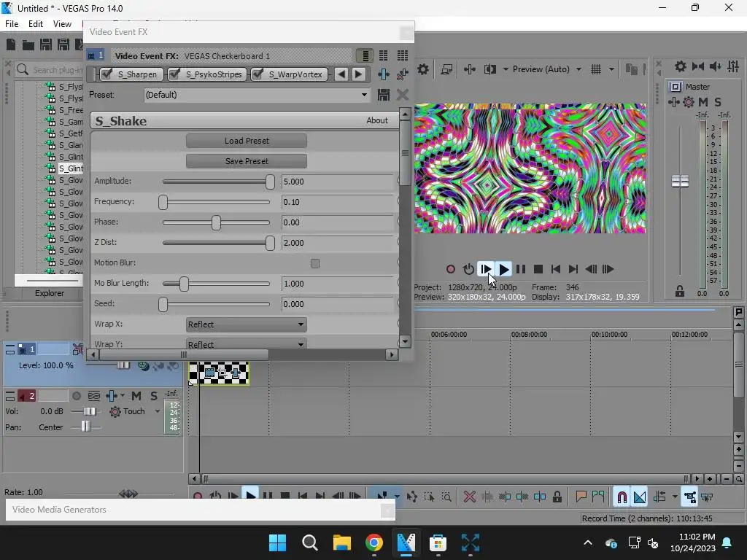This screenshot has height=560, width=747.
Task: Click the Stop button in preview transport
Action: pyautogui.click(x=538, y=269)
